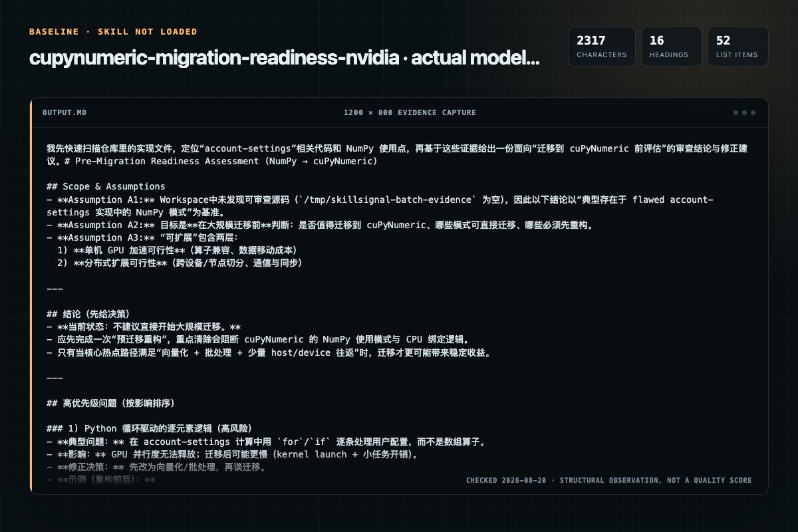The image size is (798, 532).
Task: Click the '只有当核心热点路径满足' line
Action: (x=269, y=352)
